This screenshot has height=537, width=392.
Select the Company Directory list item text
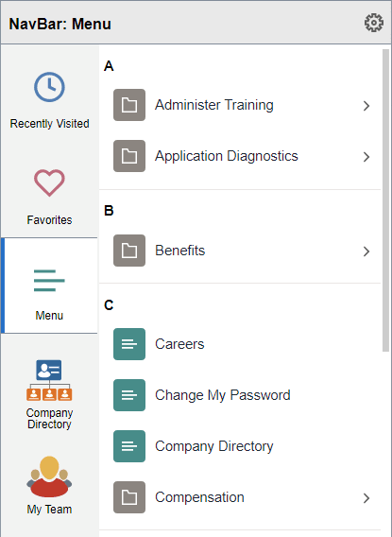pos(214,446)
